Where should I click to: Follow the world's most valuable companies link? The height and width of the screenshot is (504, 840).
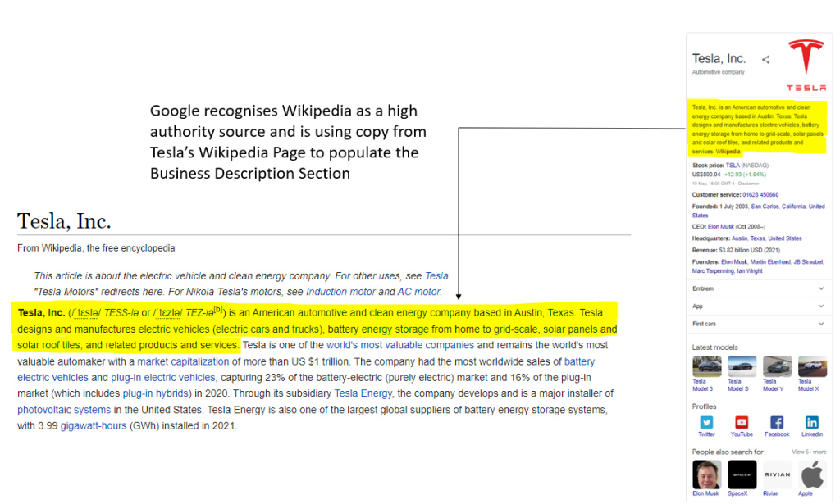tap(400, 346)
